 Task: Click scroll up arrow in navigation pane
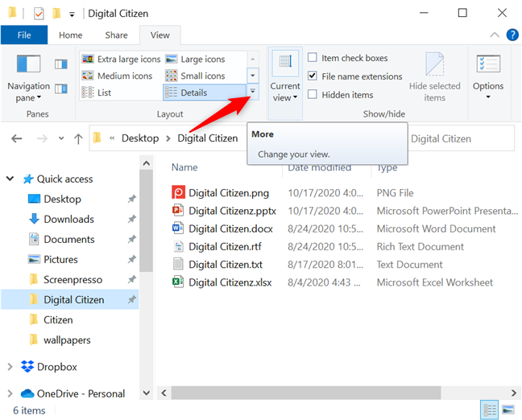click(x=146, y=163)
